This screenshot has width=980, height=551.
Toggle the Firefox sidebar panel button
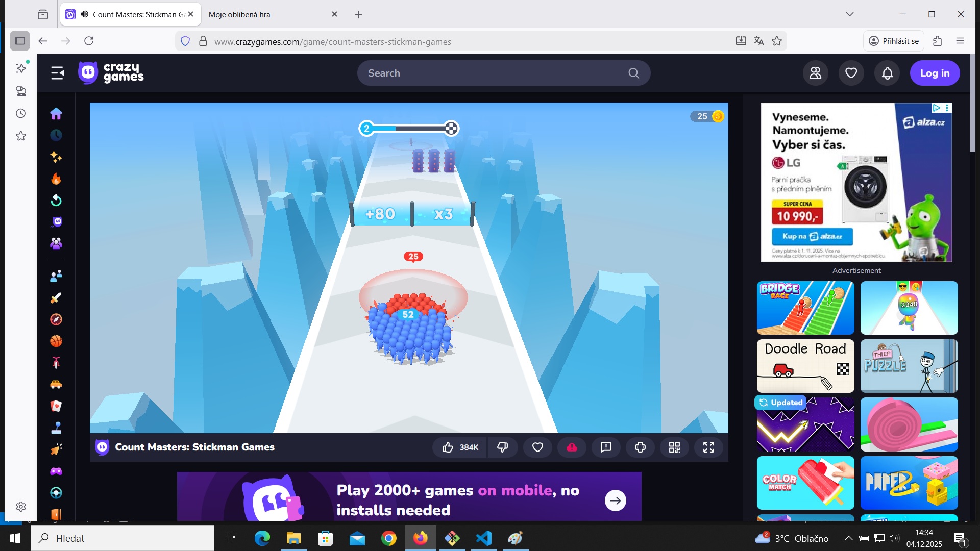20,41
